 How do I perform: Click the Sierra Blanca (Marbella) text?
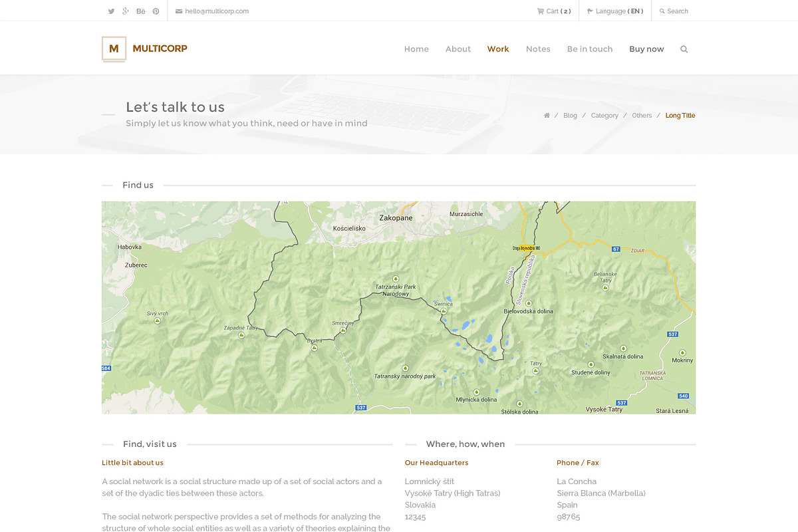tap(601, 493)
